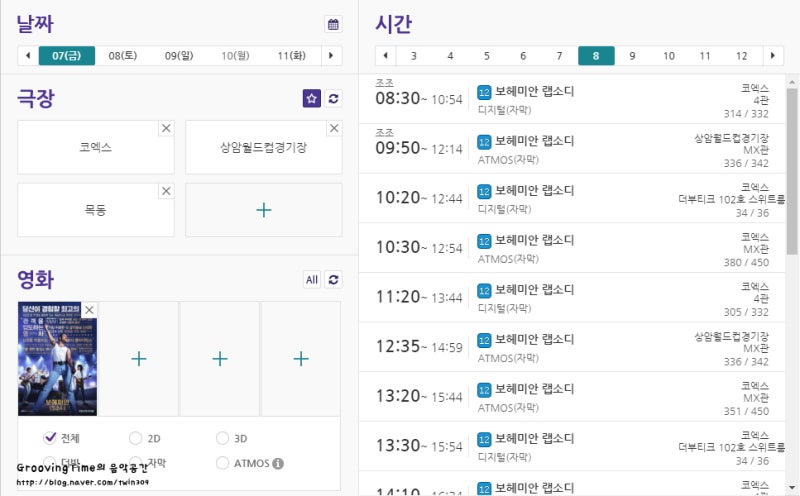Refresh the theater selection
Viewport: 800px width, 496px height.
click(334, 98)
